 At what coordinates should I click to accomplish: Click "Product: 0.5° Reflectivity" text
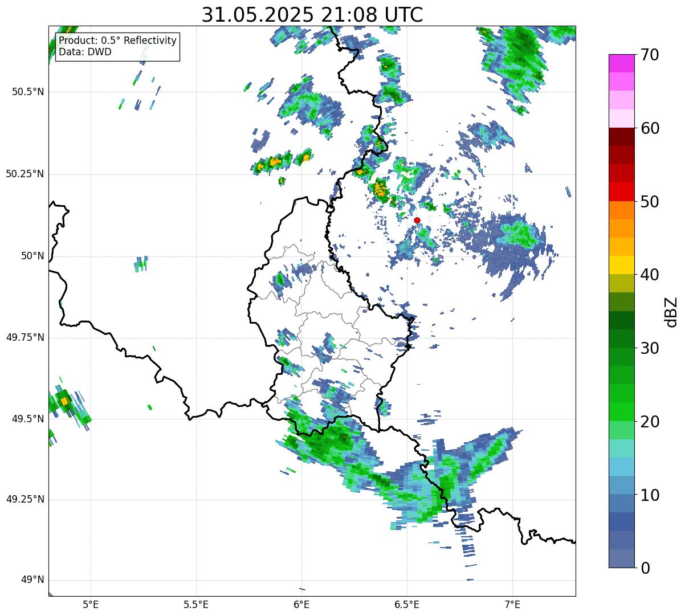118,40
